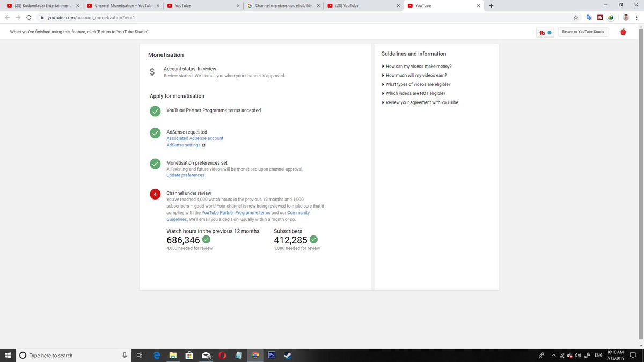644x362 pixels.
Task: Click the green check beside Partner Programme terms
Action: (x=155, y=111)
